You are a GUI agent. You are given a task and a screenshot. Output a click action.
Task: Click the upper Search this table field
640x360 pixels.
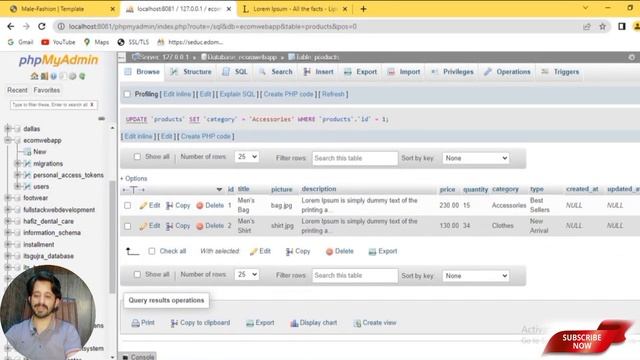tap(355, 158)
